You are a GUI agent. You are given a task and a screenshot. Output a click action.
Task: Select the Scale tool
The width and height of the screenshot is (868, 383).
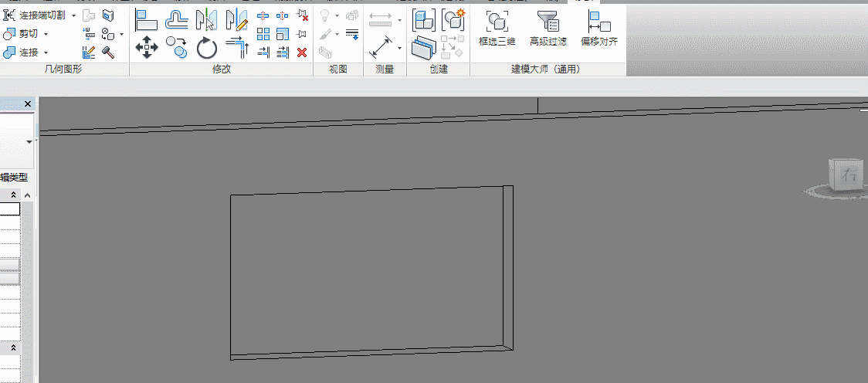coord(283,34)
